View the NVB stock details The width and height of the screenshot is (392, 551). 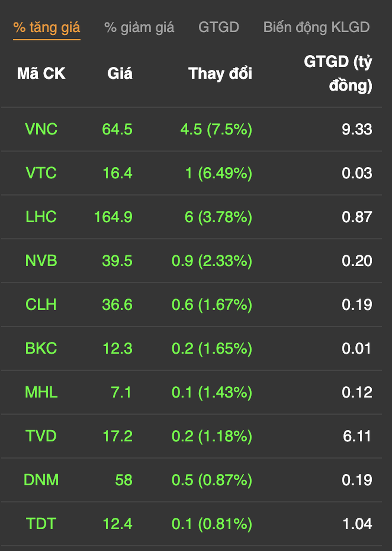pyautogui.click(x=41, y=261)
